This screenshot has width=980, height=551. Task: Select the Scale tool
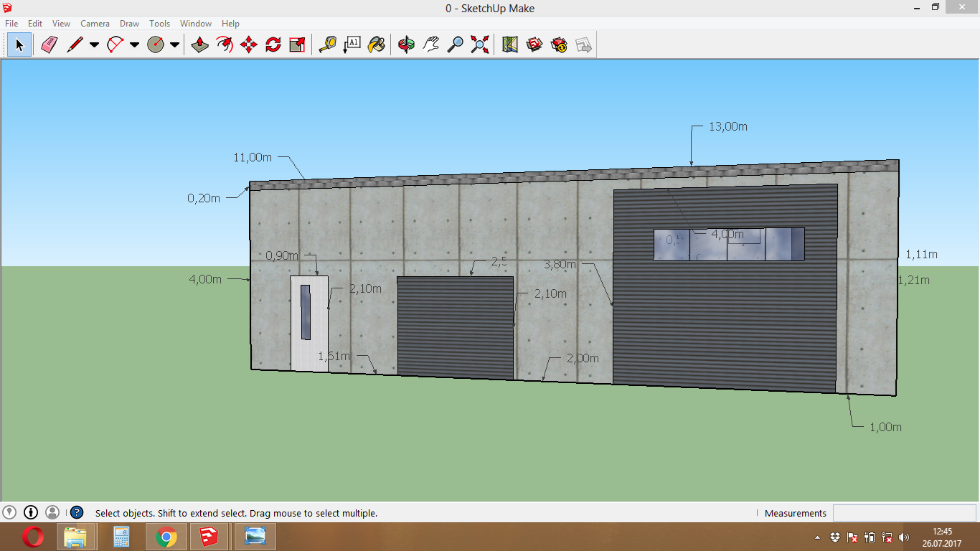[297, 45]
